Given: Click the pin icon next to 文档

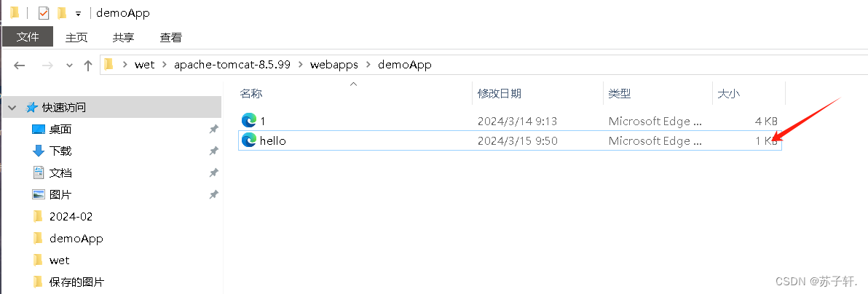Looking at the screenshot, I should [213, 172].
